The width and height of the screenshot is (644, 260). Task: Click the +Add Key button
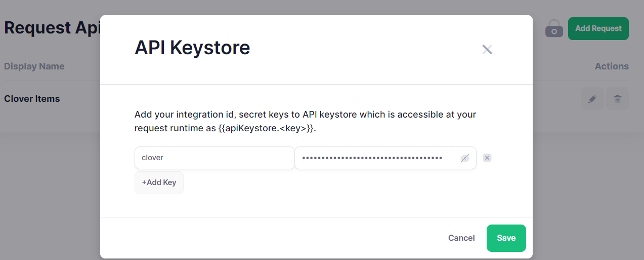coord(159,182)
